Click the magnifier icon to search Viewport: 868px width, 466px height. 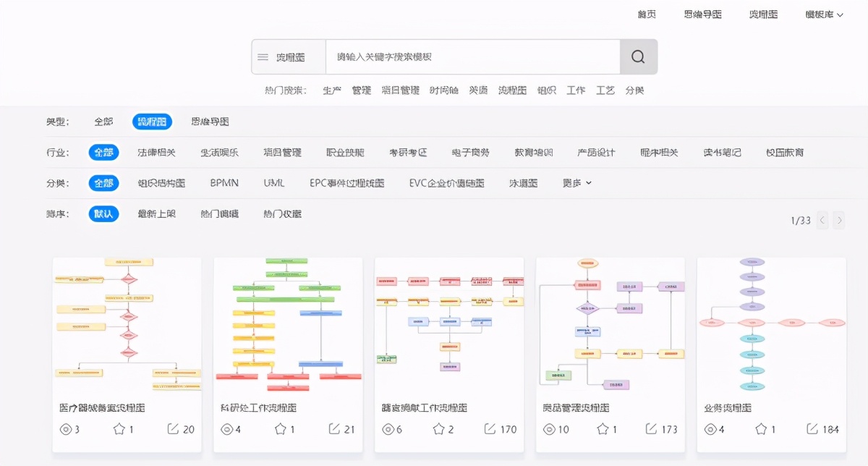639,56
